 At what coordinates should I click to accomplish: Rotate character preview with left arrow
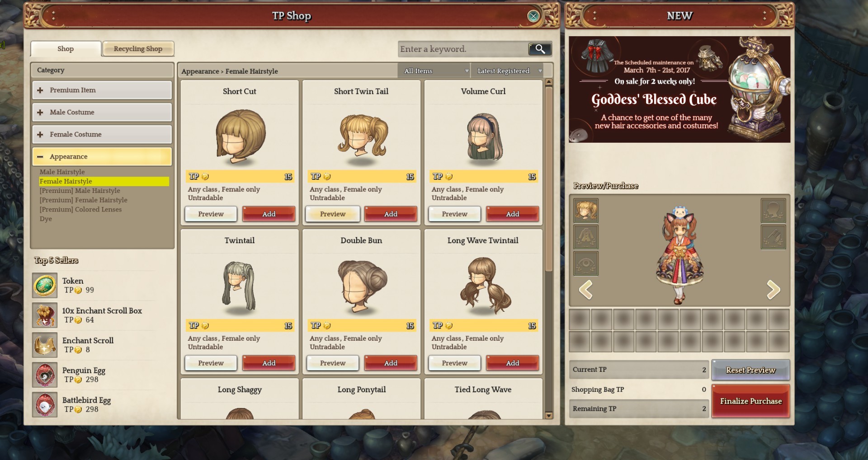586,290
